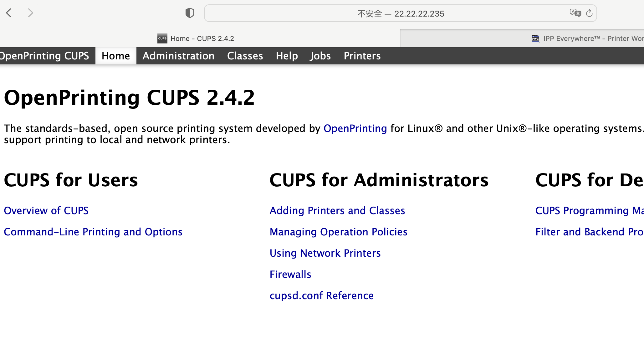Open CUPS Programming Manual link

pyautogui.click(x=590, y=211)
